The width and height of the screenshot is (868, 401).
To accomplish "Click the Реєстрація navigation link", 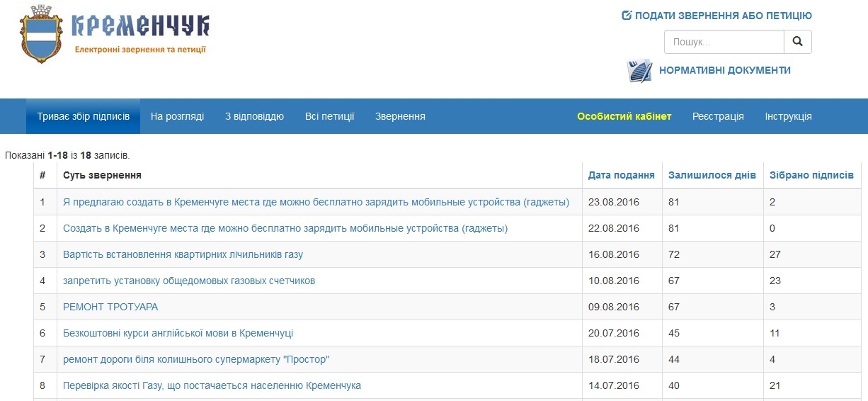I will (x=718, y=116).
